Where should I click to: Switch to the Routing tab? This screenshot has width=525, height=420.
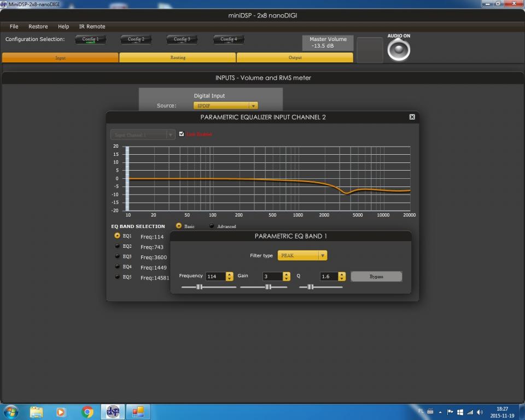coord(177,57)
